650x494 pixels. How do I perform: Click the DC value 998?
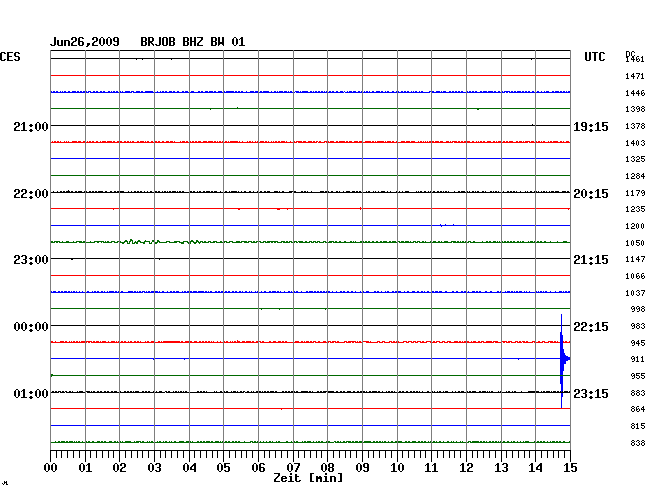pyautogui.click(x=638, y=310)
